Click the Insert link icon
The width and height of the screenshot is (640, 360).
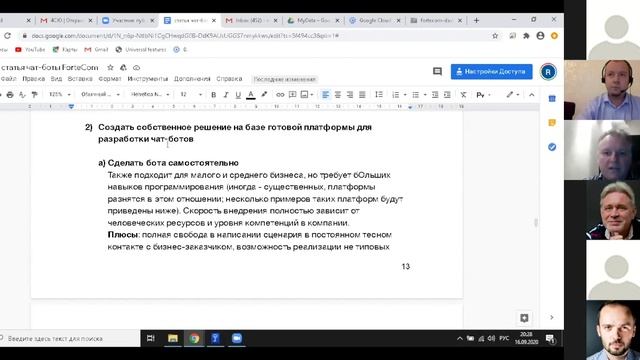pos(280,95)
